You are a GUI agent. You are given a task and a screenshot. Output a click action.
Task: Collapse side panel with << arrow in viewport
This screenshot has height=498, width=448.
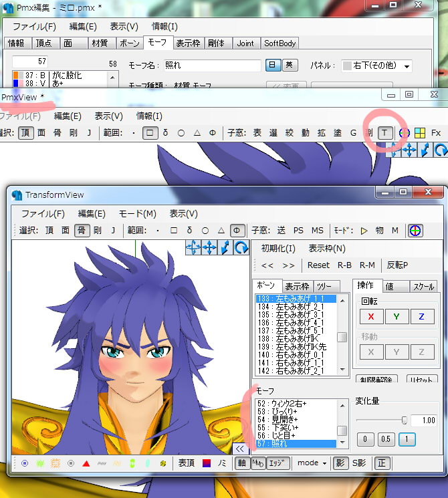(240, 449)
